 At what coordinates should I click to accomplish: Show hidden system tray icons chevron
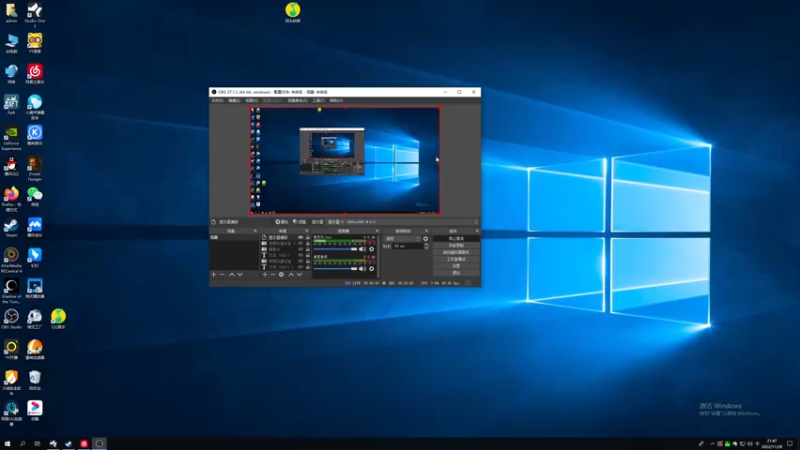click(x=712, y=444)
